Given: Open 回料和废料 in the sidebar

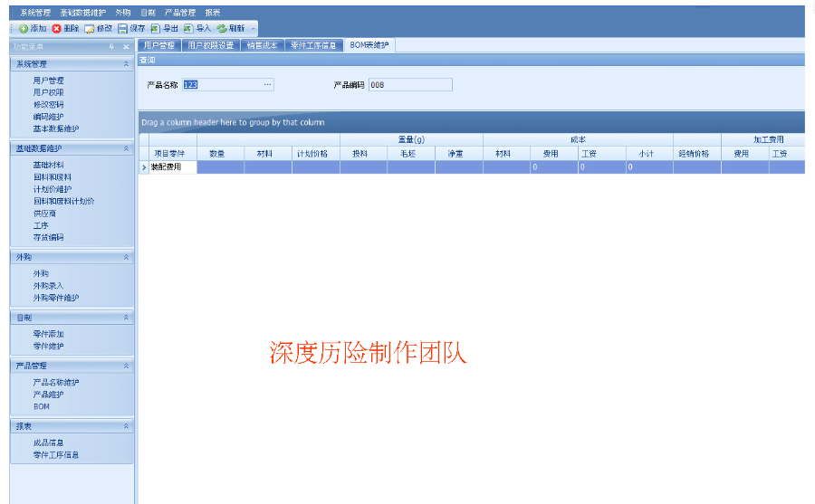Looking at the screenshot, I should [x=53, y=177].
